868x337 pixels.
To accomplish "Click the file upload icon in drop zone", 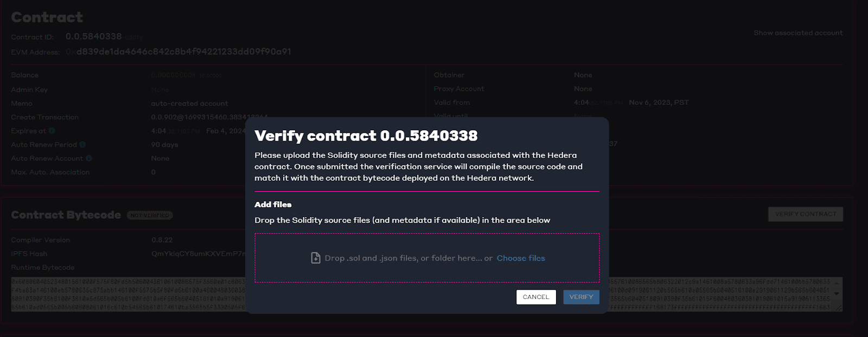I will pyautogui.click(x=315, y=258).
